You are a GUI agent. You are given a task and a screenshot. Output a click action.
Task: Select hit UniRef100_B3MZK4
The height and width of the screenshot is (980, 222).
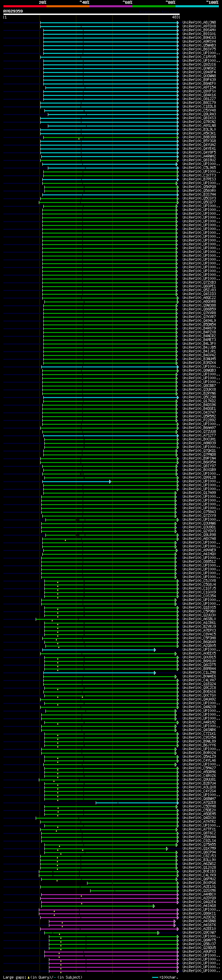[199, 363]
